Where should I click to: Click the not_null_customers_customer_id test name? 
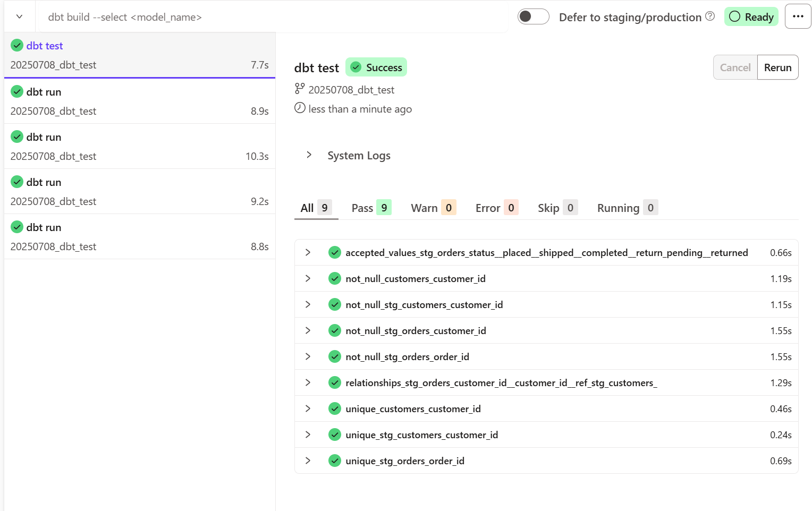point(416,279)
